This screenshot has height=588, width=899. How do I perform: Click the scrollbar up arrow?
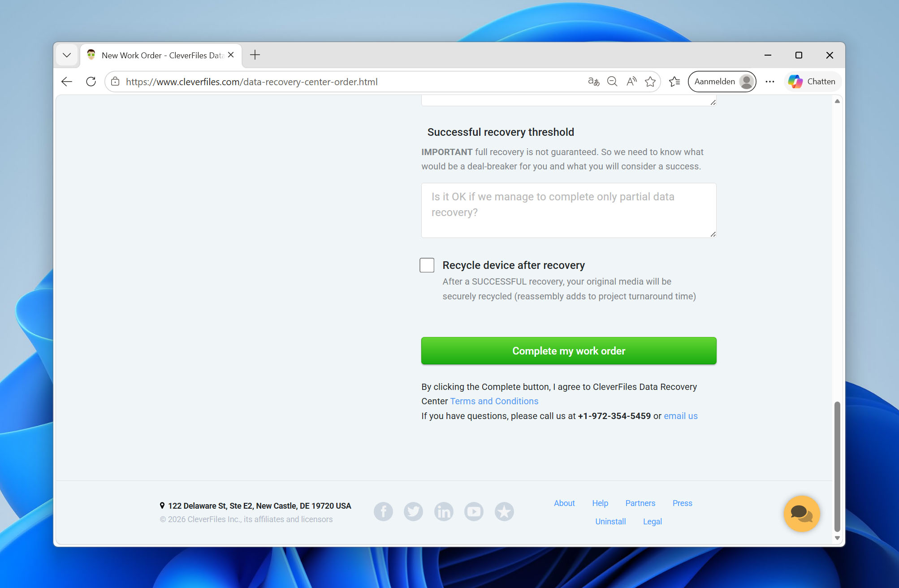tap(837, 101)
